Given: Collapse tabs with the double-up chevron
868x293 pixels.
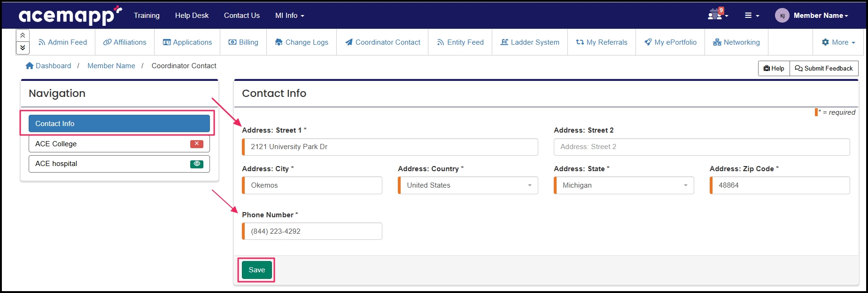Looking at the screenshot, I should (23, 36).
